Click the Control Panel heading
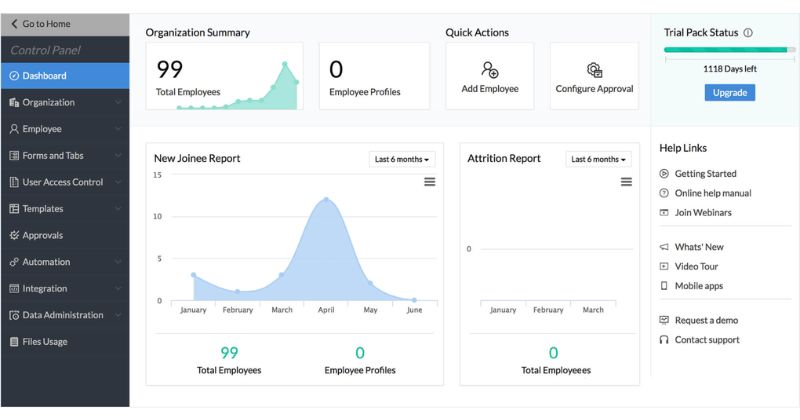This screenshot has width=800, height=420. [x=45, y=50]
